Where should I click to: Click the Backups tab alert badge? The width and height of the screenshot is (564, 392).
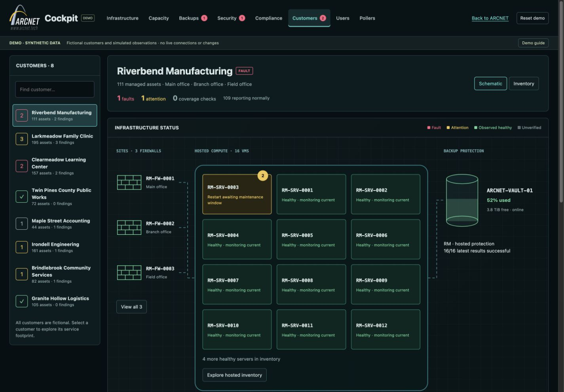[x=204, y=18]
